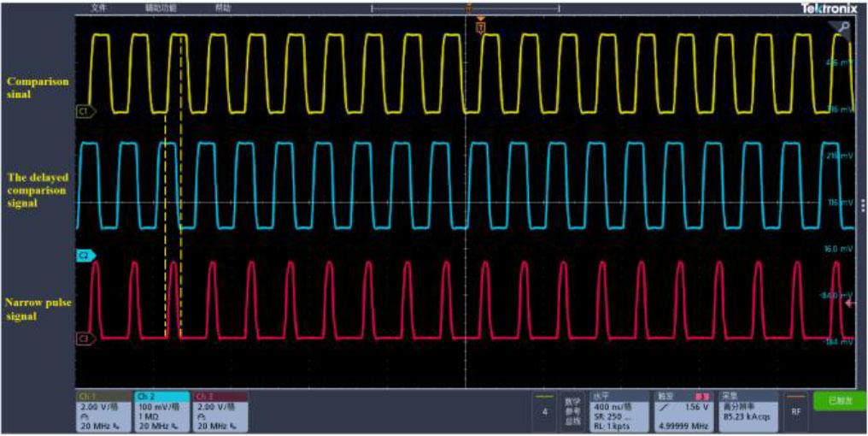
Task: Select the C3 red channel handle
Action: pyautogui.click(x=85, y=339)
